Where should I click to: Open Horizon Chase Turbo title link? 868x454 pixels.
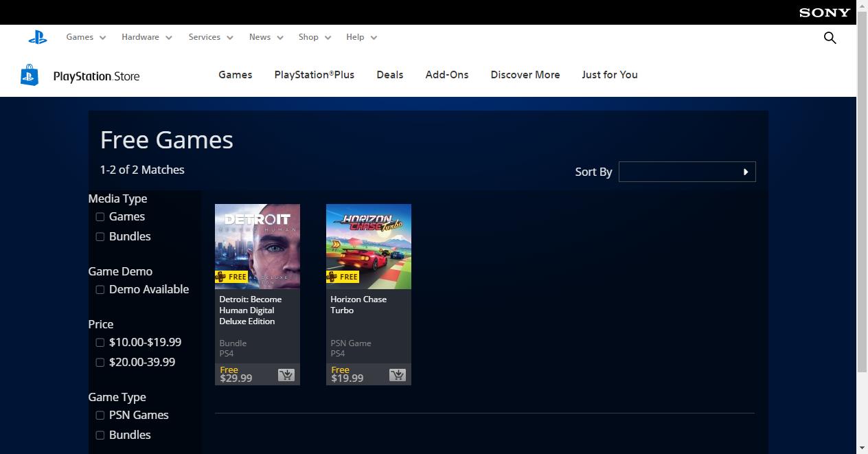click(358, 305)
